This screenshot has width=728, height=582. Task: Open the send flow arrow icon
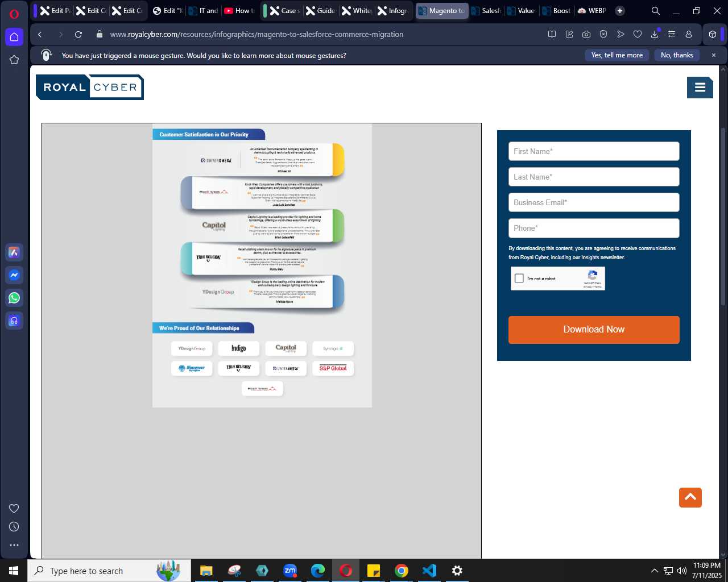(x=621, y=34)
